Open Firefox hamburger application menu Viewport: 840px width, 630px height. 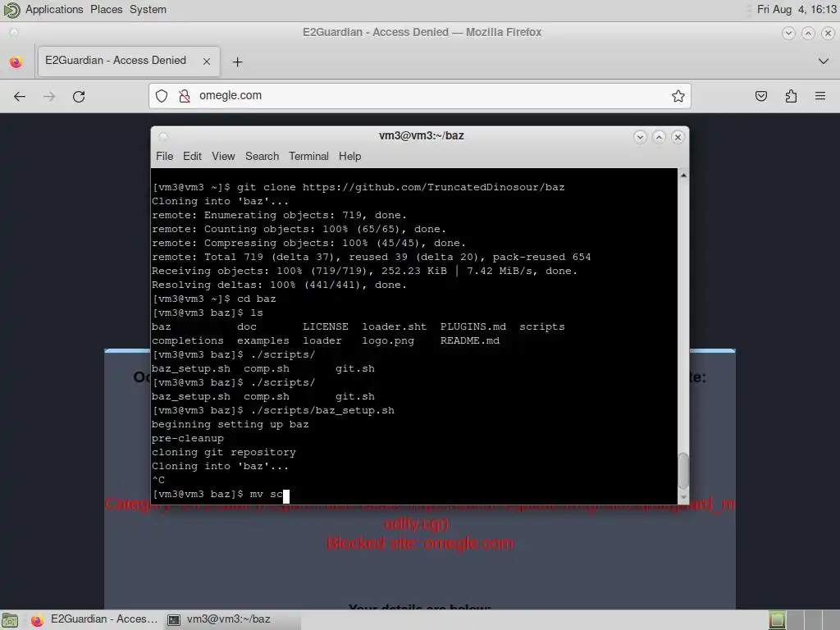820,97
